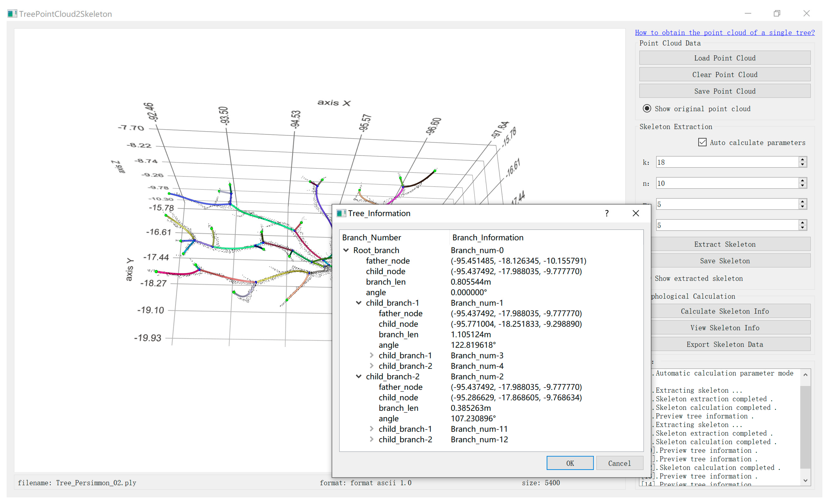Close the Tree_Information dialog
This screenshot has height=504, width=829.
coord(636,213)
